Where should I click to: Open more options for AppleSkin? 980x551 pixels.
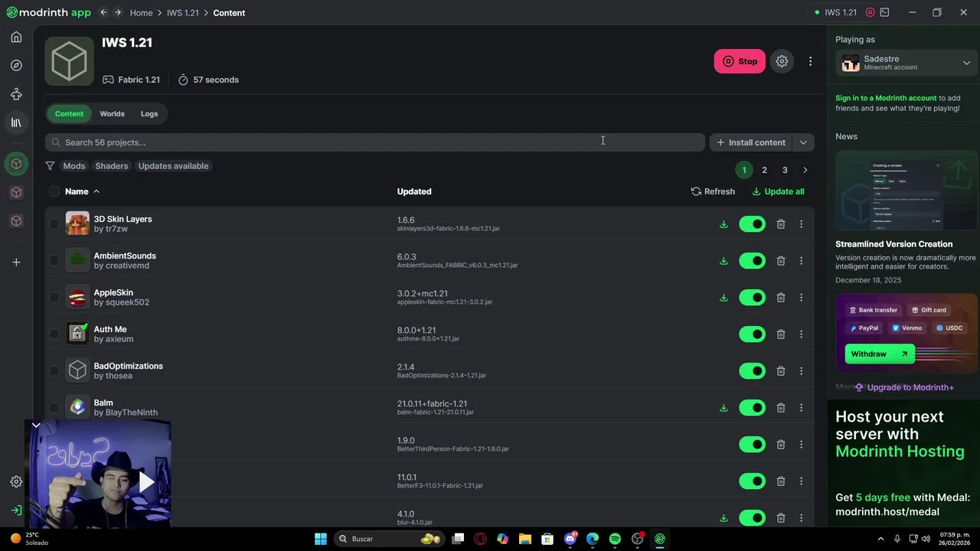[802, 298]
